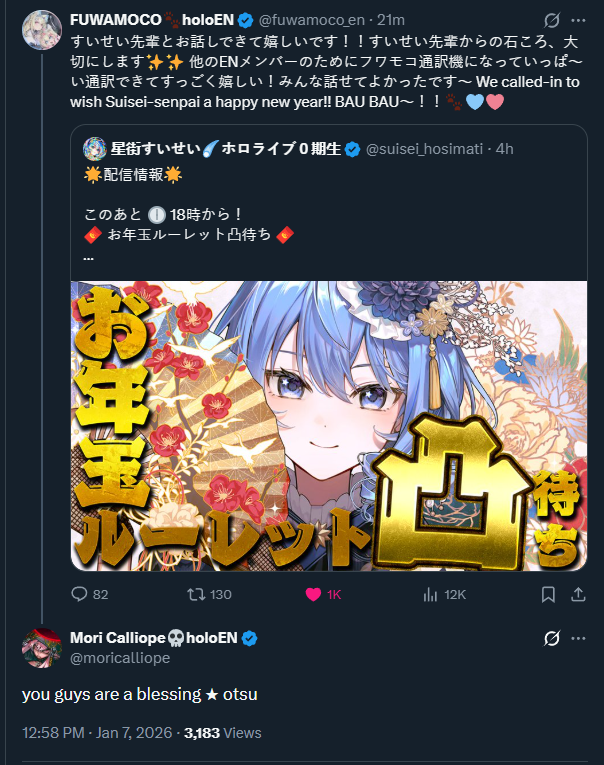Open the quoted post's Suisei avatar

pos(95,149)
